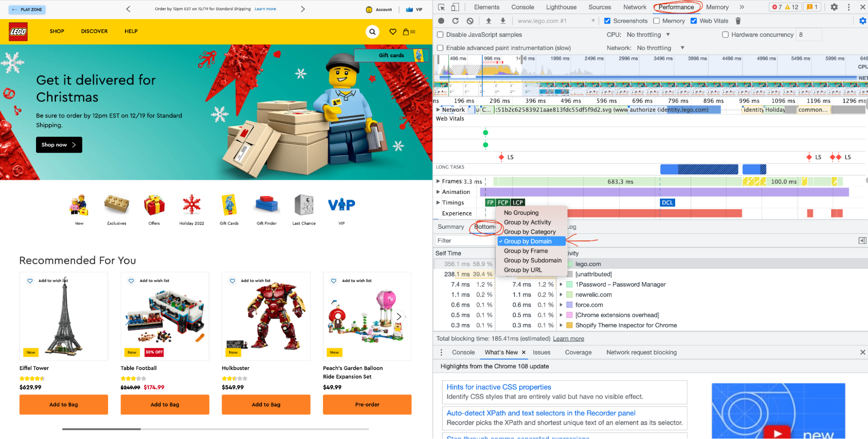Click the trash collect garbage icon
Viewport: 868px width, 439px height.
(x=738, y=21)
